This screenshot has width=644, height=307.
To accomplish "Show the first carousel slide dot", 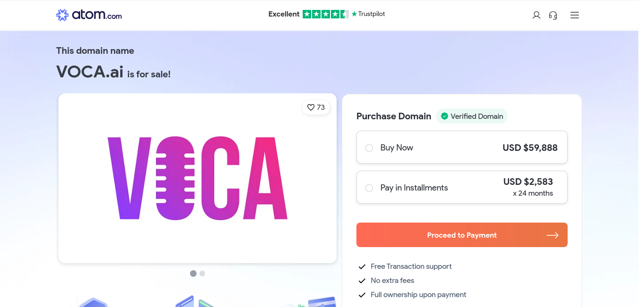I will click(193, 274).
